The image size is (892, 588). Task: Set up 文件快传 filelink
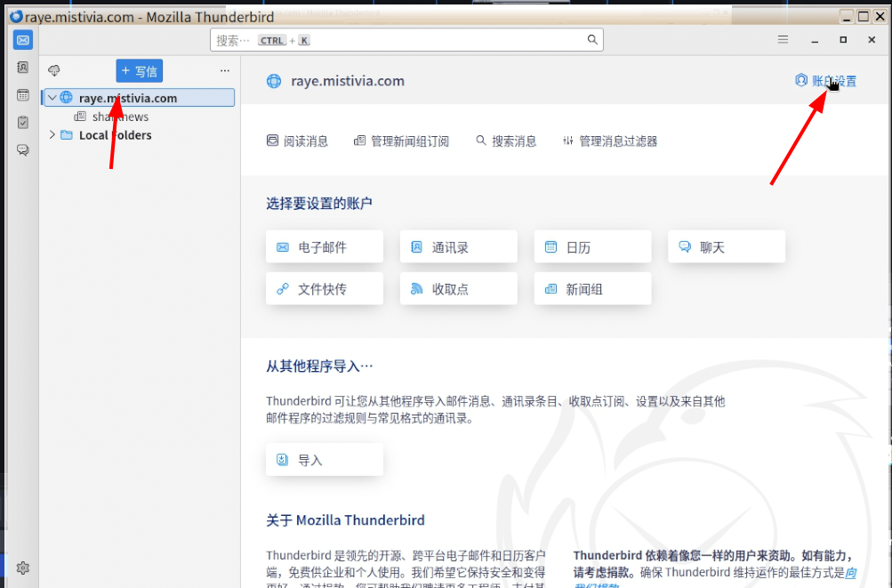(x=325, y=289)
